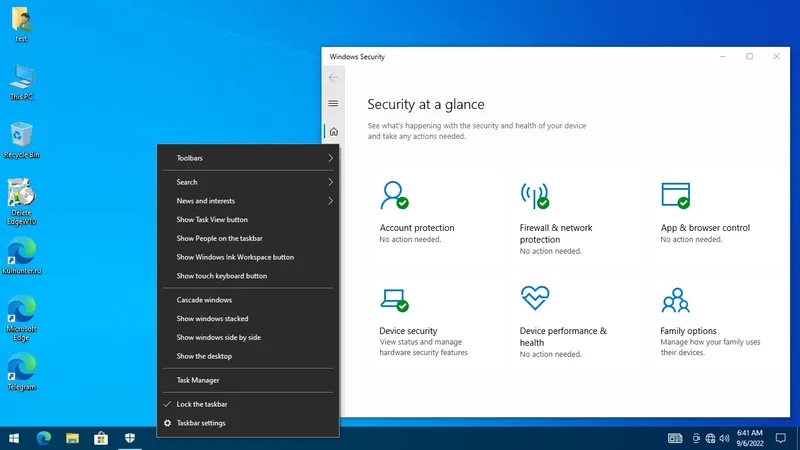Toggle the Lock the taskbar option
800x450 pixels.
pos(248,404)
